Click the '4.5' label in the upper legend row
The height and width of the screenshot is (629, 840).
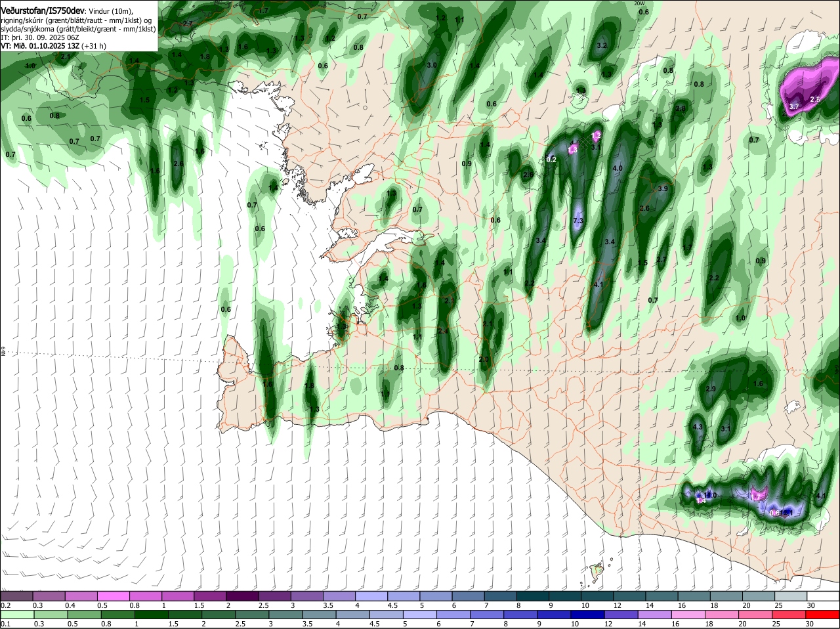[393, 605]
